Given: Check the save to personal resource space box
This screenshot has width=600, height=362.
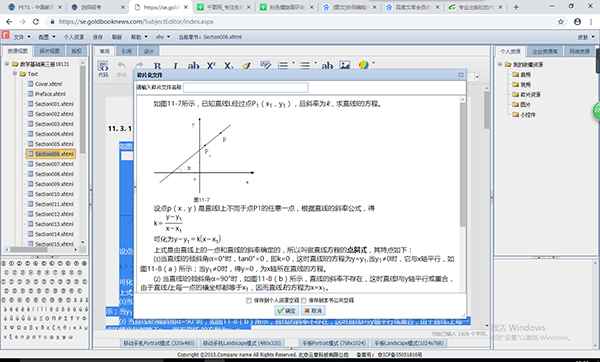Looking at the screenshot, I should pyautogui.click(x=249, y=300).
